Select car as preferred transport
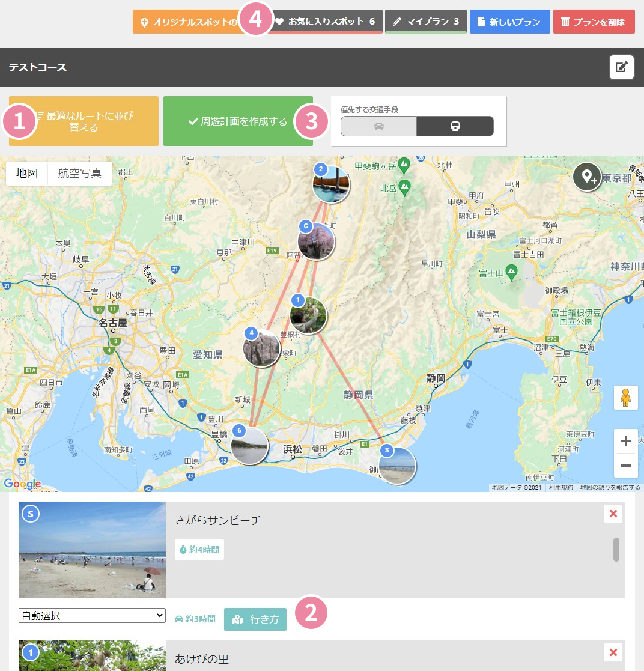This screenshot has width=644, height=671. [x=378, y=126]
